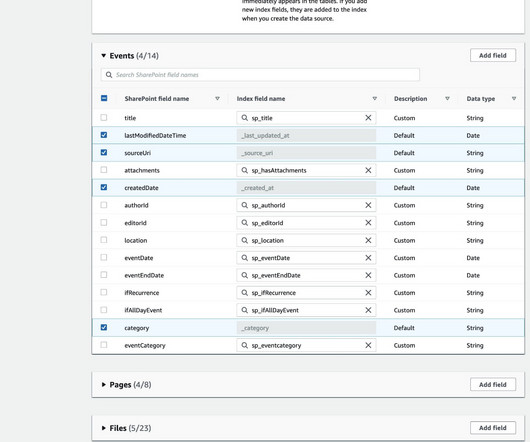This screenshot has width=530, height=442.
Task: Clear the sp_authorId index field
Action: pos(368,205)
